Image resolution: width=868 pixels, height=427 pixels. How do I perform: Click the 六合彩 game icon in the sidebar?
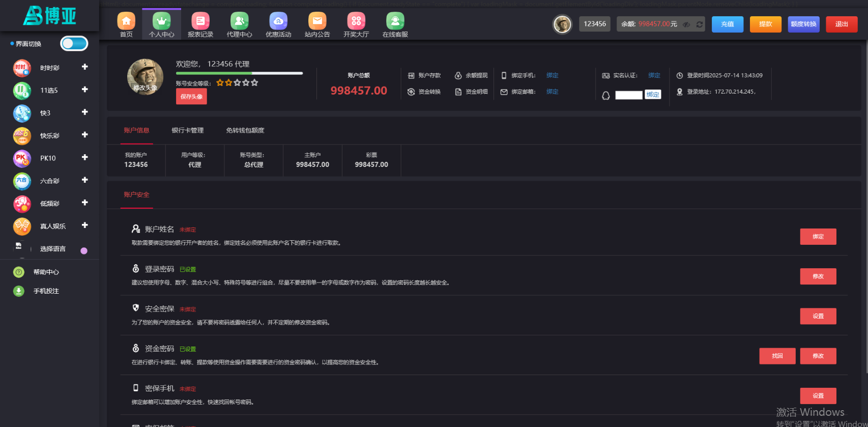[x=22, y=181]
